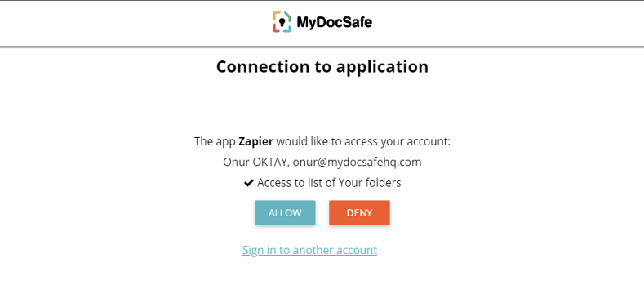Image resolution: width=644 pixels, height=294 pixels.
Task: Click the Onur OKTAY account name
Action: pos(256,162)
